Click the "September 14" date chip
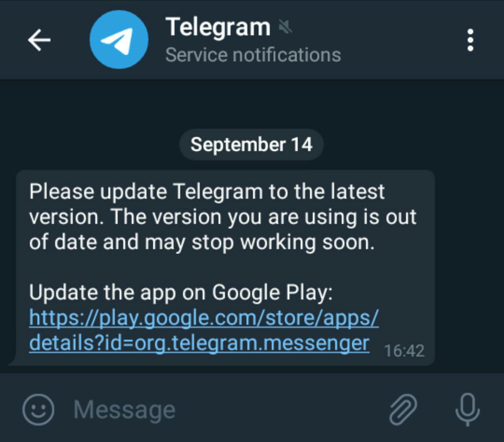Image resolution: width=504 pixels, height=442 pixels. click(x=252, y=144)
